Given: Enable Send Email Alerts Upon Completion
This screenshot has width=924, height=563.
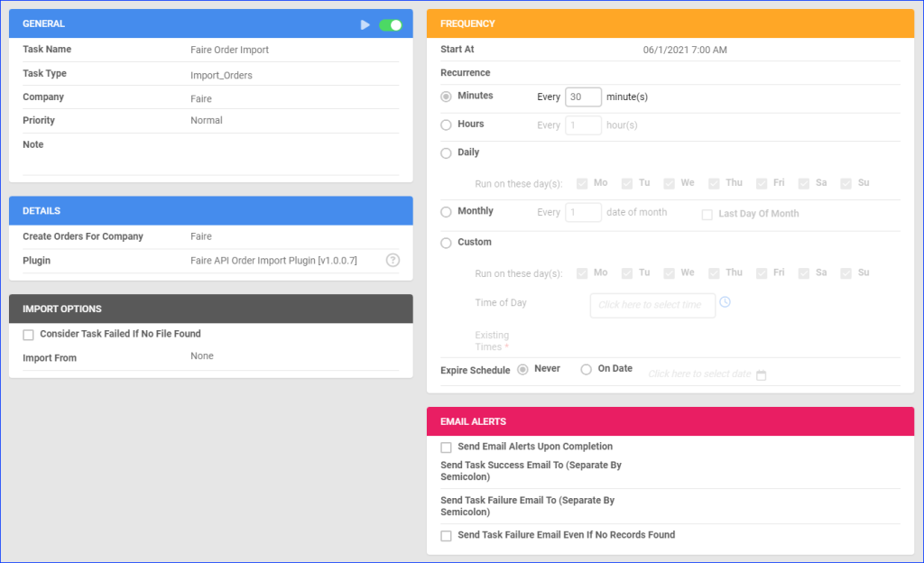Looking at the screenshot, I should [446, 448].
